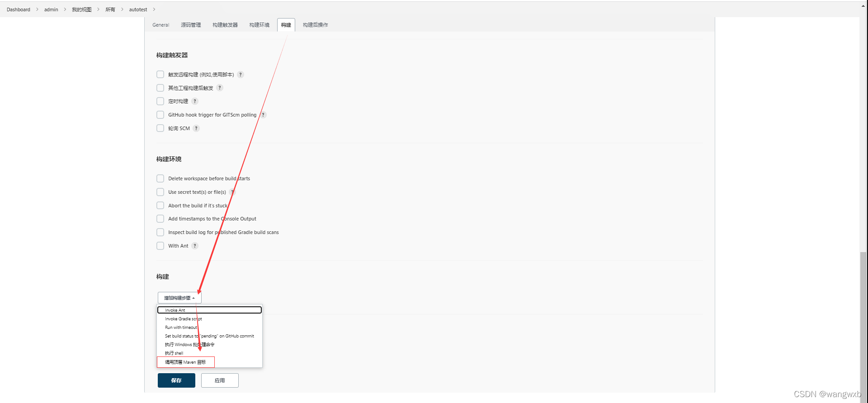The image size is (868, 403).
Task: Open help for 其他工程构建后触发 option
Action: pyautogui.click(x=220, y=88)
